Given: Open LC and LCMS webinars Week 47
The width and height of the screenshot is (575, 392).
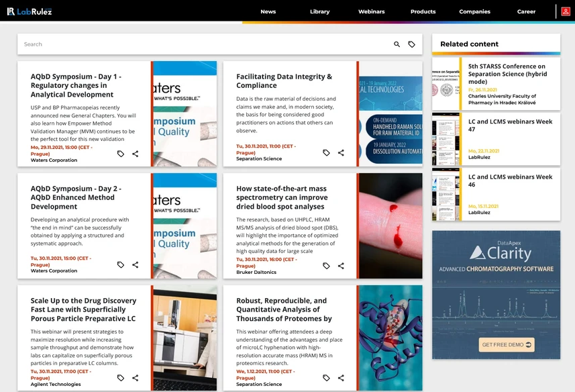Looking at the screenshot, I should tap(510, 125).
